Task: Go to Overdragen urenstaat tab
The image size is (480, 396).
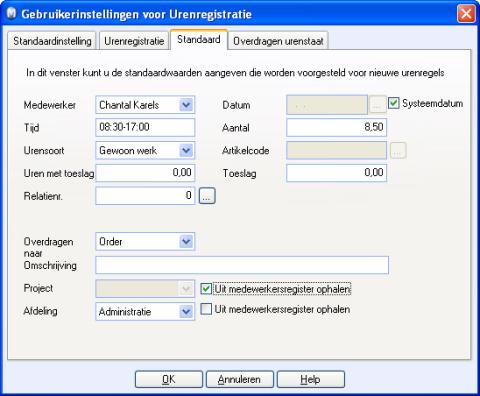Action: (x=278, y=41)
